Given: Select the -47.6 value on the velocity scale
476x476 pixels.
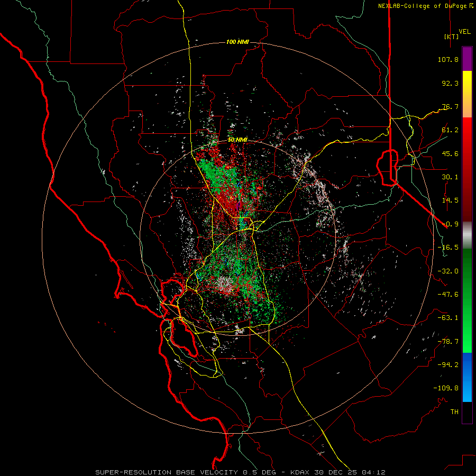Looking at the screenshot, I should tap(448, 295).
